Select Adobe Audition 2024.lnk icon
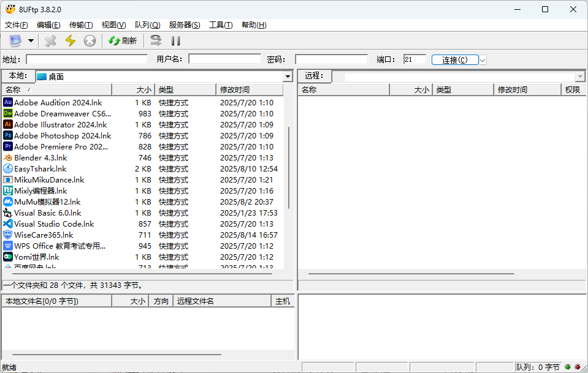The height and width of the screenshot is (373, 588). (x=8, y=102)
